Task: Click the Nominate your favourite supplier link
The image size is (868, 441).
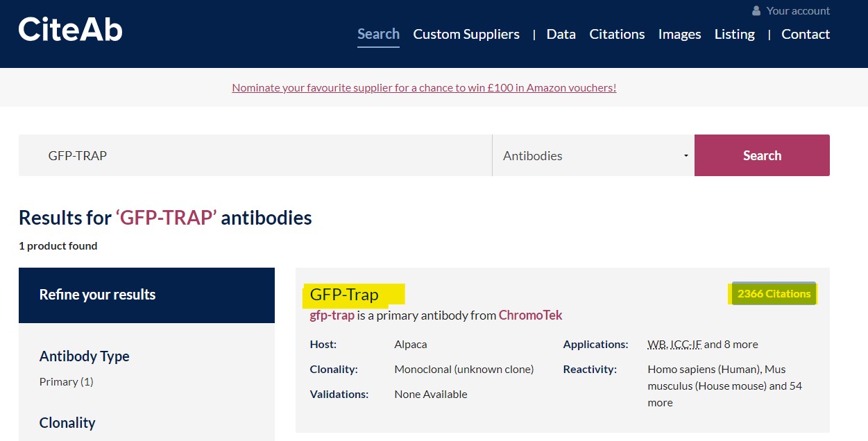Action: 424,87
